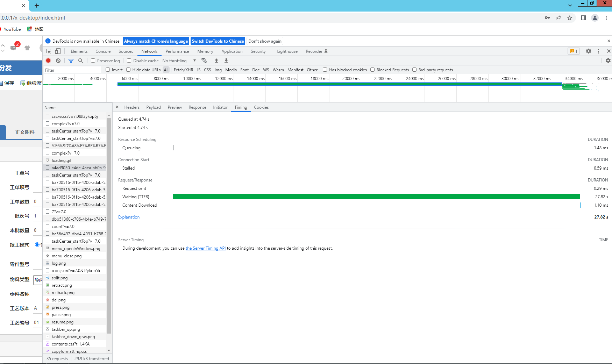Switch to the Console panel
Image resolution: width=612 pixels, height=364 pixels.
[x=103, y=51]
